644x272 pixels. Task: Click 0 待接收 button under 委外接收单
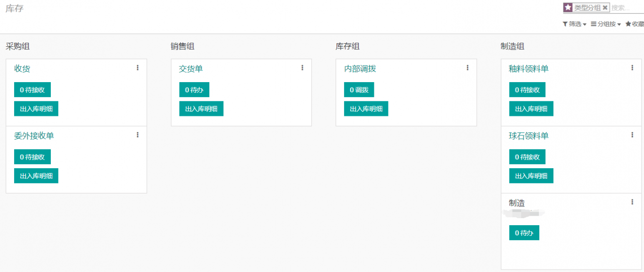coord(32,157)
